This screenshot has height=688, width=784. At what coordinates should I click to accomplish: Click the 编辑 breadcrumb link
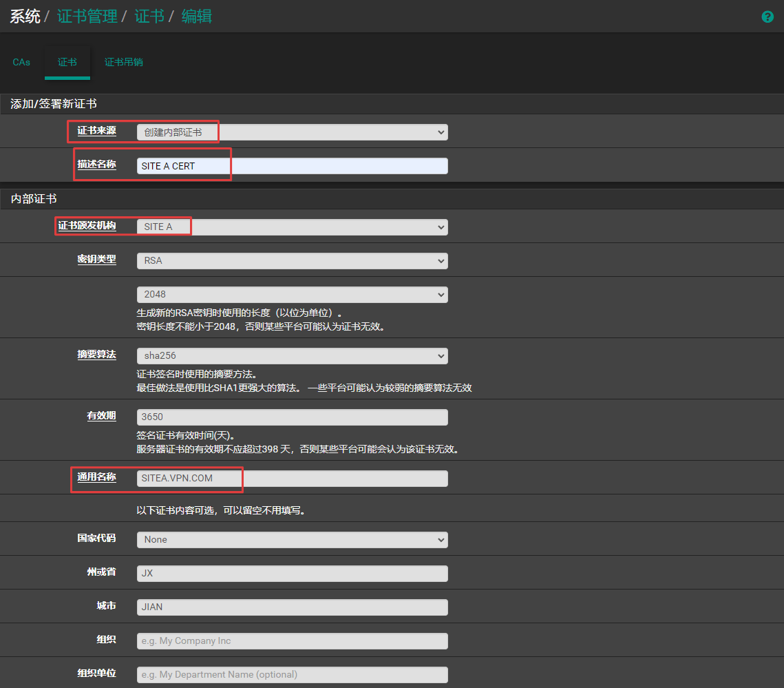(197, 17)
